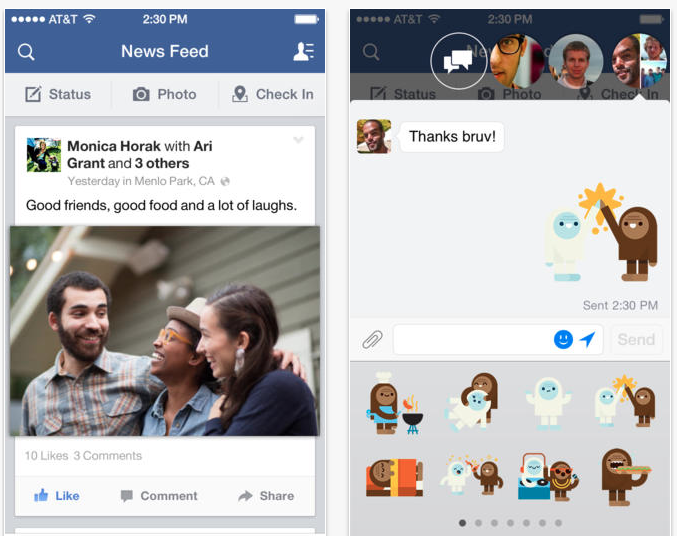Image resolution: width=677 pixels, height=536 pixels.
Task: Pick the sandwich-eating bigfoot sticker
Action: pos(626,476)
